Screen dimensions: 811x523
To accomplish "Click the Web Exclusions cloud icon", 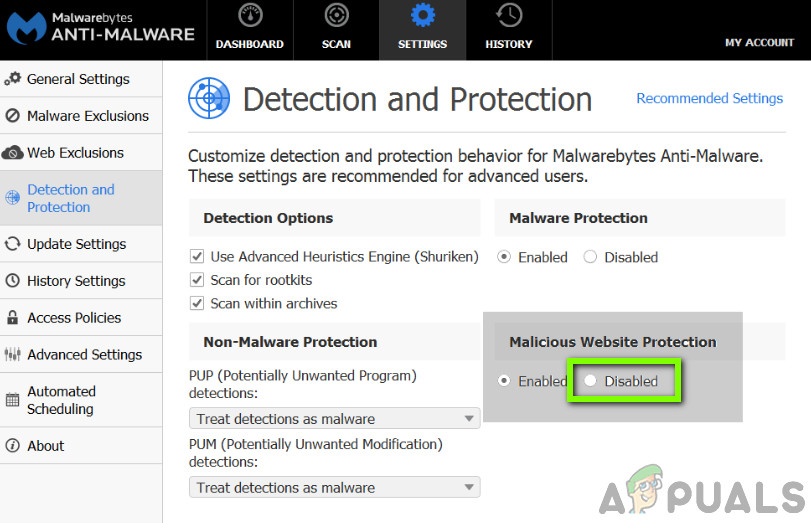I will pyautogui.click(x=13, y=153).
